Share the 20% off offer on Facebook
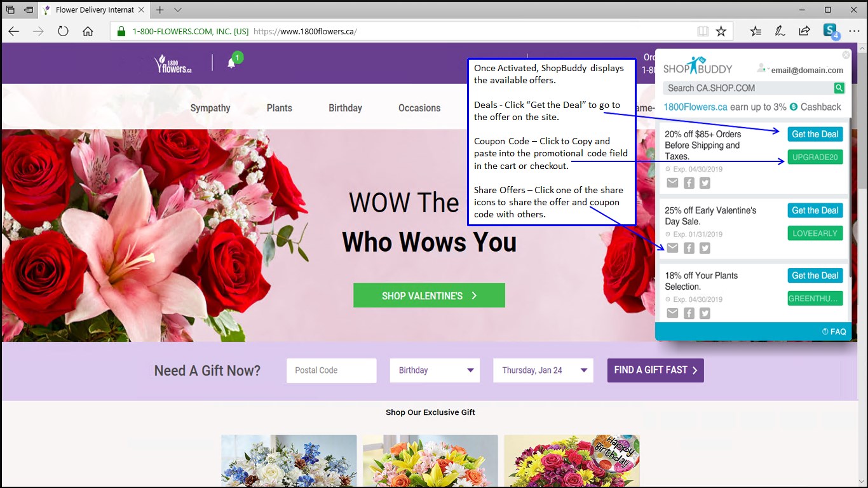Screen dimensions: 868x488 [689, 183]
